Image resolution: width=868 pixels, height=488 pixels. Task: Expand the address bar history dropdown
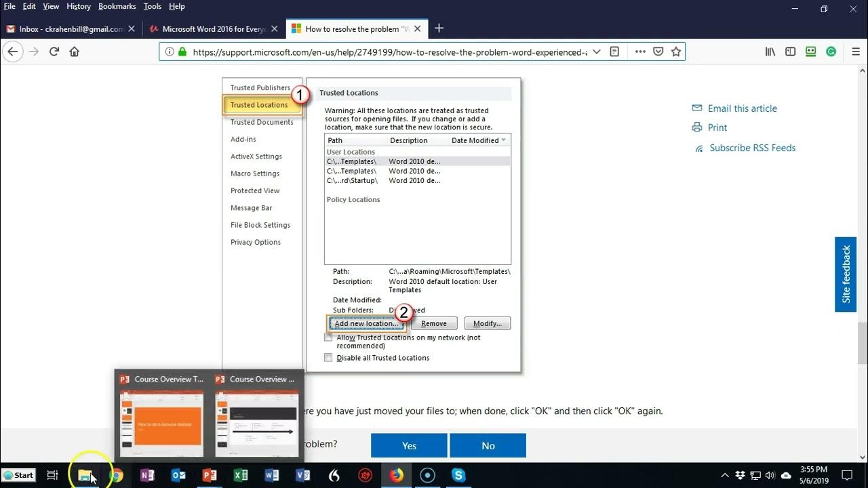[596, 52]
